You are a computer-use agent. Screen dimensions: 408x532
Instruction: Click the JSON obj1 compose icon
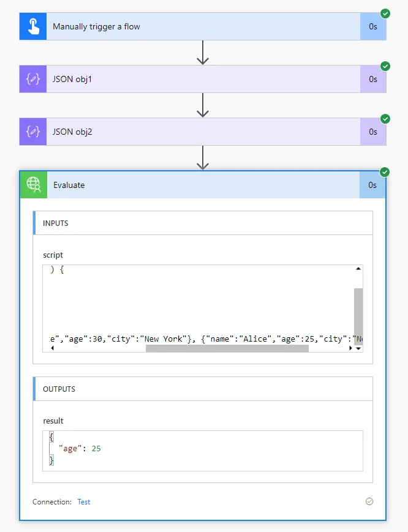(x=33, y=79)
